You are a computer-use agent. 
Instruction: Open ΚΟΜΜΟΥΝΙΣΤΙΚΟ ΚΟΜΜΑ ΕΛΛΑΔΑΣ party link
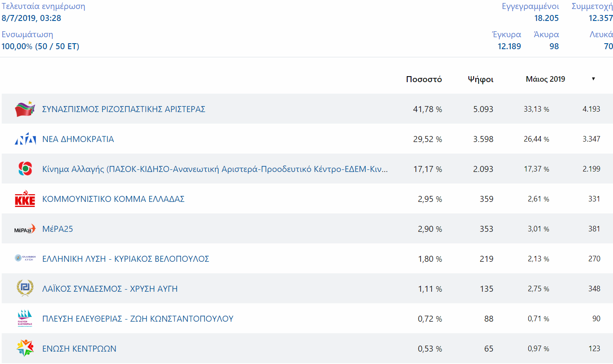[113, 199]
